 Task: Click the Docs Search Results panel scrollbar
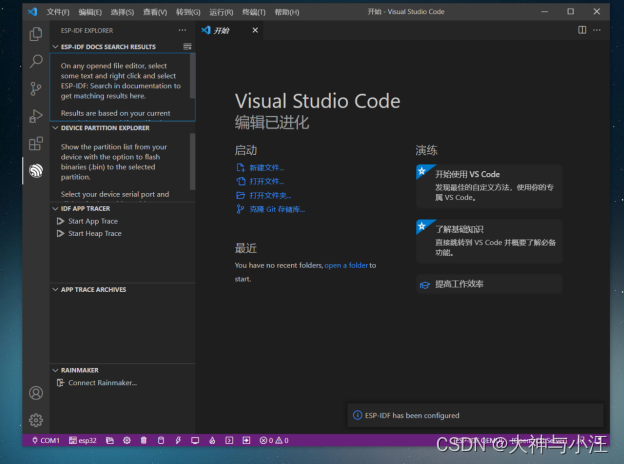[x=193, y=76]
